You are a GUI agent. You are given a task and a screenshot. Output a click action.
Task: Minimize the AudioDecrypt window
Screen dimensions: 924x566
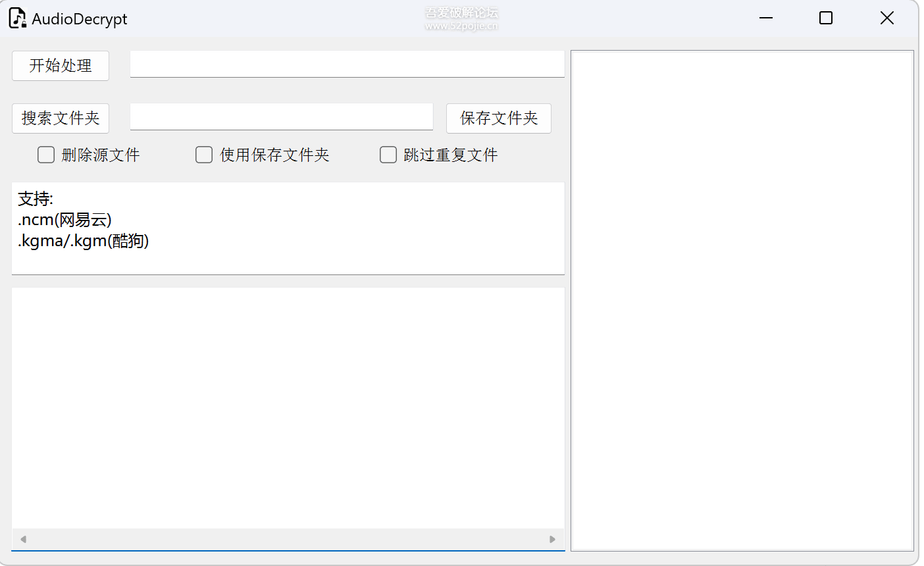[765, 18]
